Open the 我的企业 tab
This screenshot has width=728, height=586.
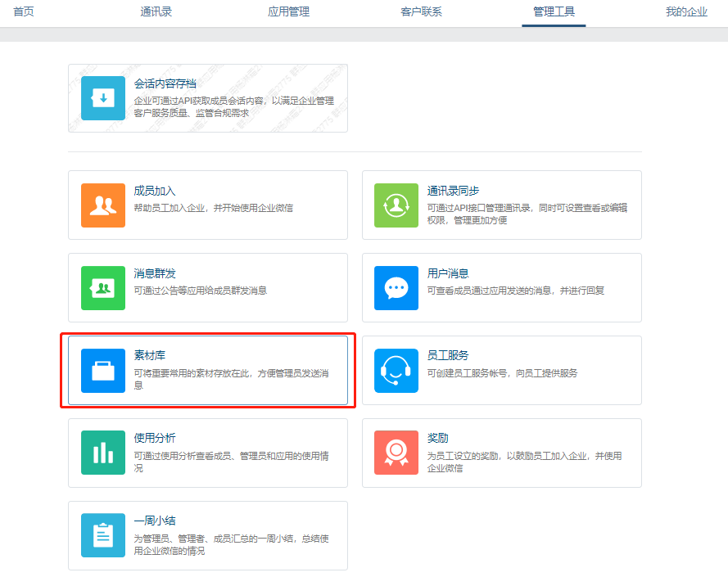tap(686, 12)
